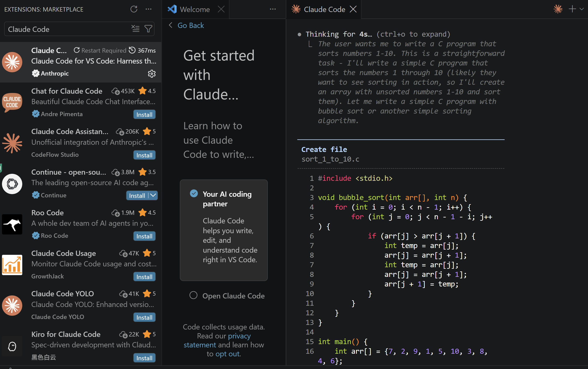588x369 pixels.
Task: Expand the Thinking for 4s block
Action: pyautogui.click(x=378, y=34)
